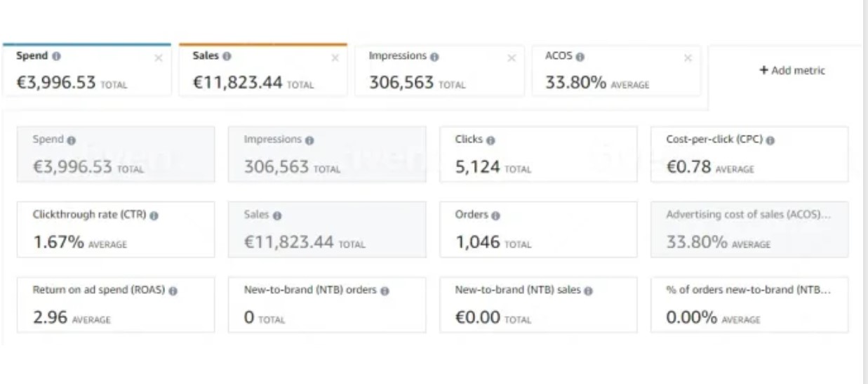Click Clickthrough rate (CTR) info icon
Image resolution: width=868 pixels, height=384 pixels.
click(154, 216)
